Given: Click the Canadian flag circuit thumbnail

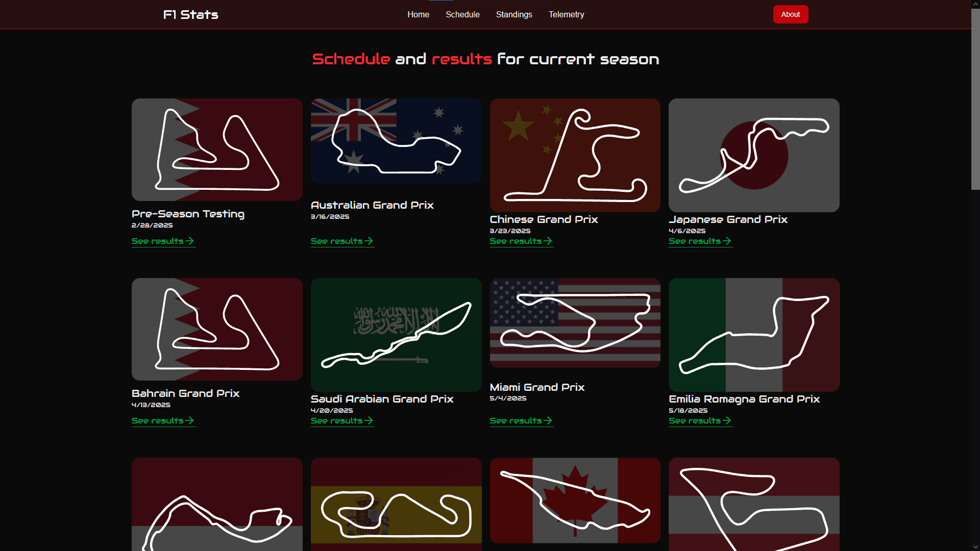Looking at the screenshot, I should tap(575, 500).
